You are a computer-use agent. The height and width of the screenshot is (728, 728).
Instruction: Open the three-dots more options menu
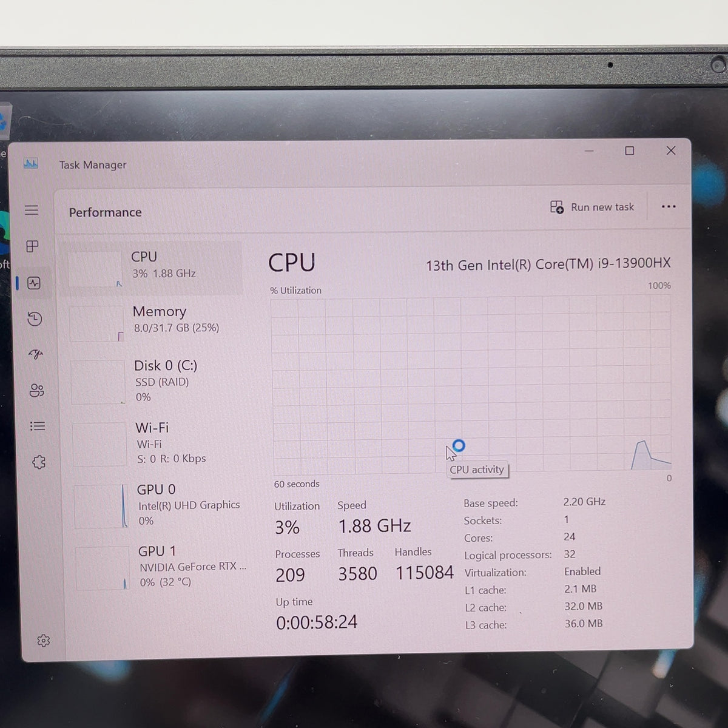669,206
